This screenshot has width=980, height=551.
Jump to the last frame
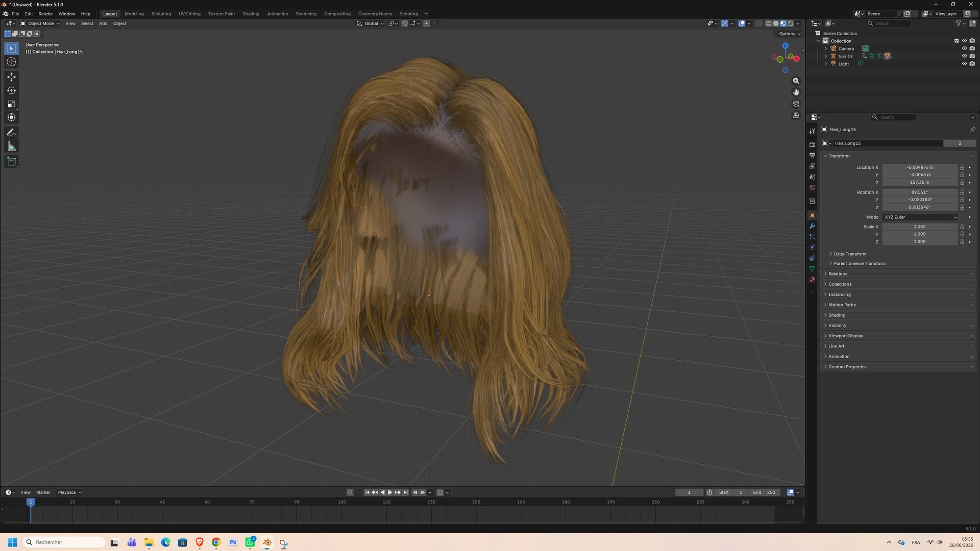pyautogui.click(x=405, y=492)
